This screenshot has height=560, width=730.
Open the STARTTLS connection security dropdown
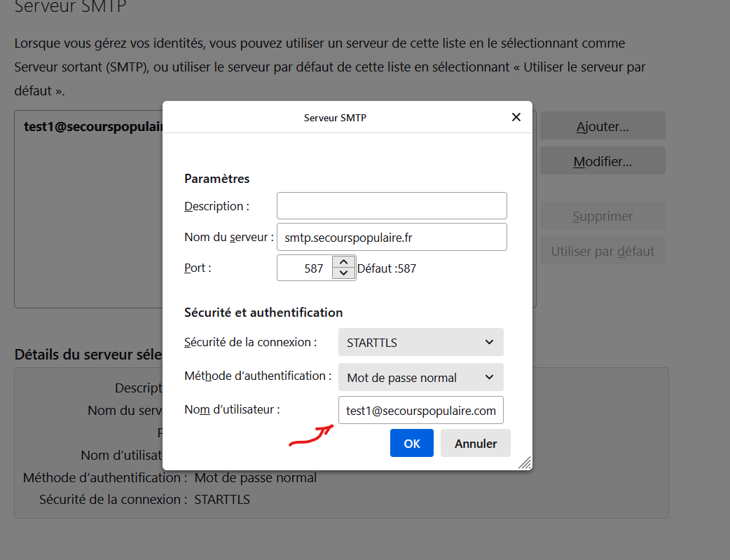point(420,342)
